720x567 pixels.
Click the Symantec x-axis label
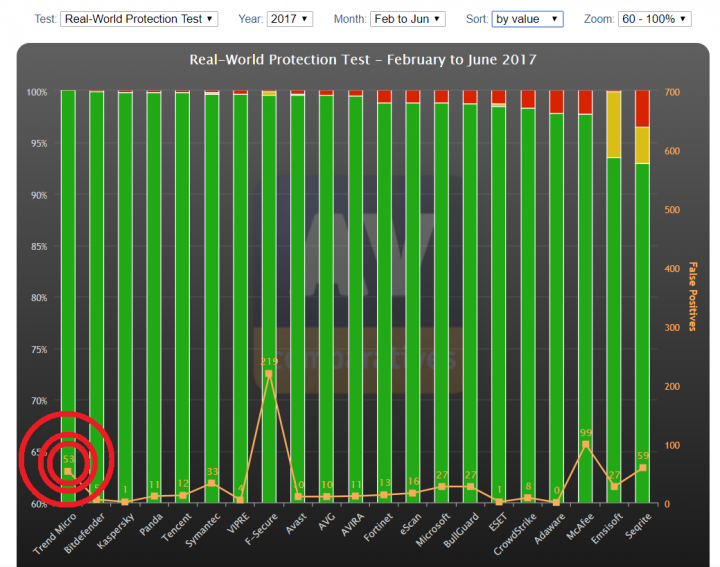[x=202, y=530]
